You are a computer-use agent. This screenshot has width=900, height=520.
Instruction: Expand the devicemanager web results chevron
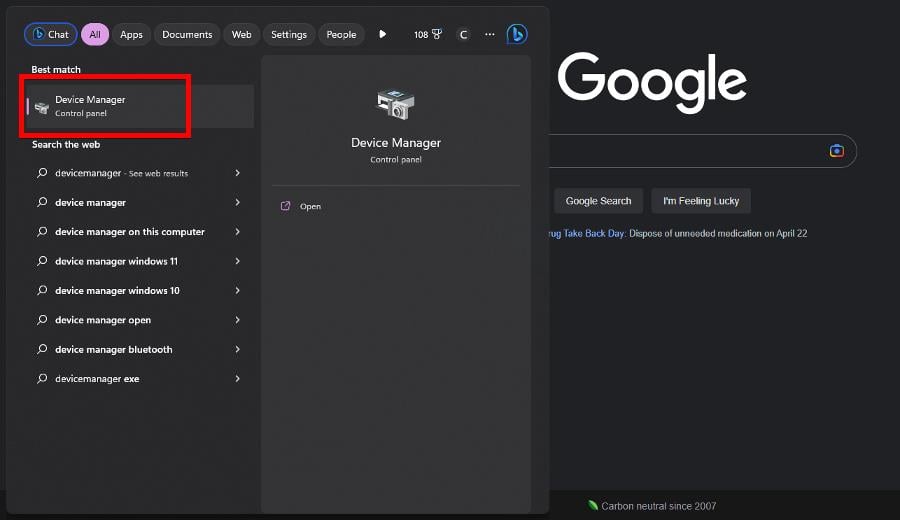pyautogui.click(x=238, y=173)
